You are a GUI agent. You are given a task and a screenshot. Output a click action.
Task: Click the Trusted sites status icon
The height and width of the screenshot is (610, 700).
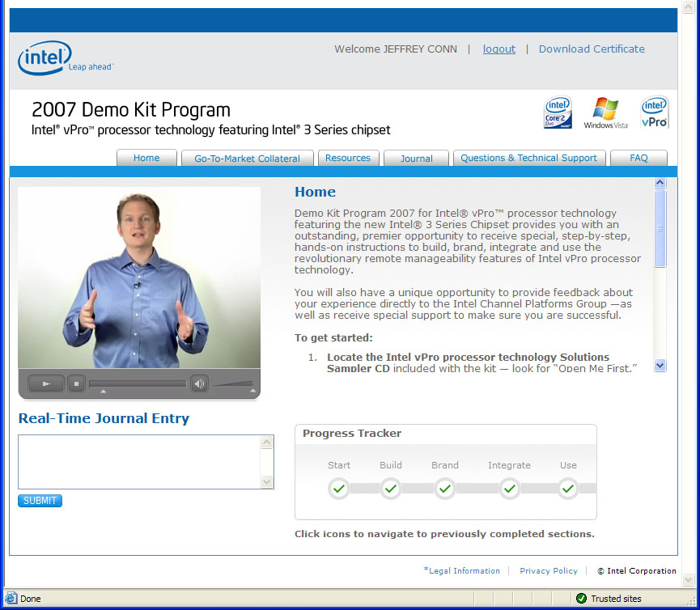click(x=581, y=599)
